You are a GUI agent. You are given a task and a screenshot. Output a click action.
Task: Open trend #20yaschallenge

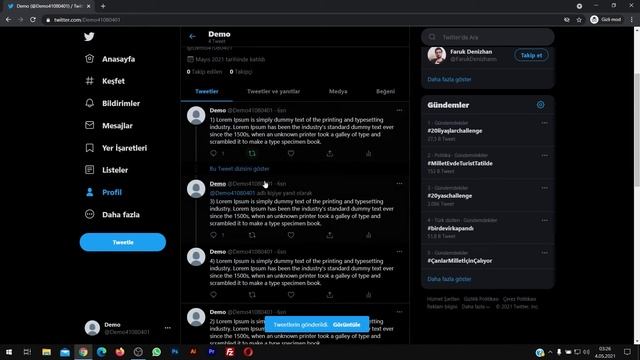[x=449, y=196]
